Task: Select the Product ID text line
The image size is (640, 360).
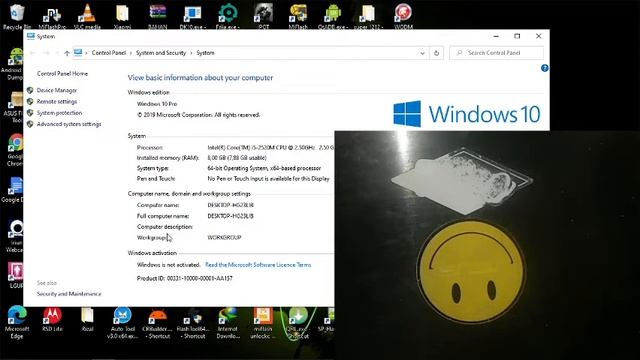Action: tap(184, 278)
